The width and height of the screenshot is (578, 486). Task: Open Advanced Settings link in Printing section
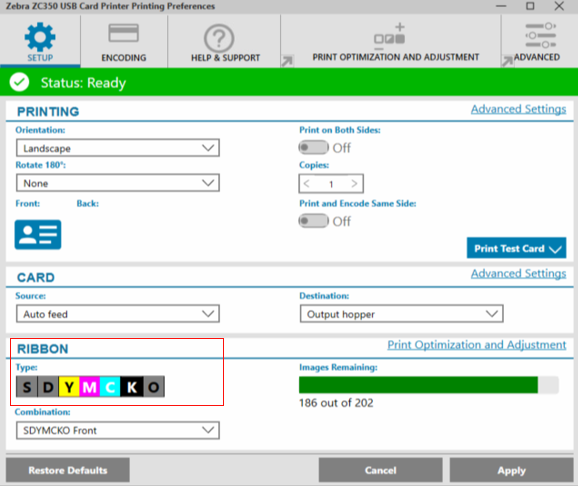[518, 109]
